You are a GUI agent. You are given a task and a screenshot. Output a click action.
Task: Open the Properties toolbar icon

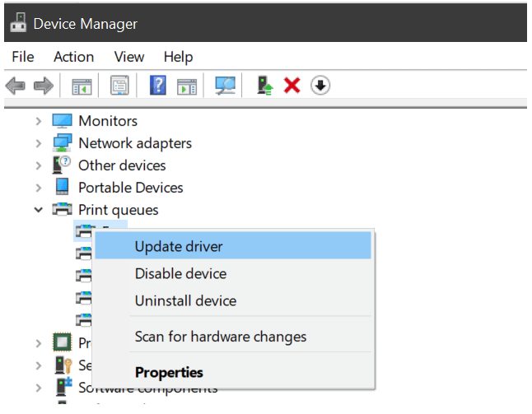pyautogui.click(x=119, y=85)
